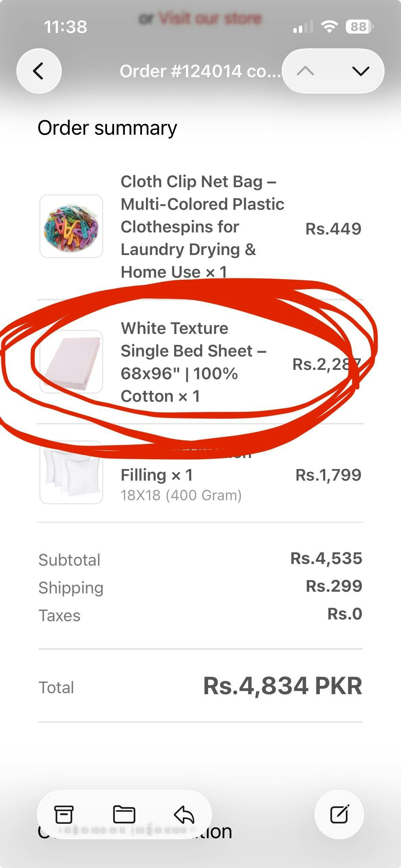Screen dimensions: 401x868
Task: Tap the battery indicator showing 88
Action: click(x=359, y=26)
